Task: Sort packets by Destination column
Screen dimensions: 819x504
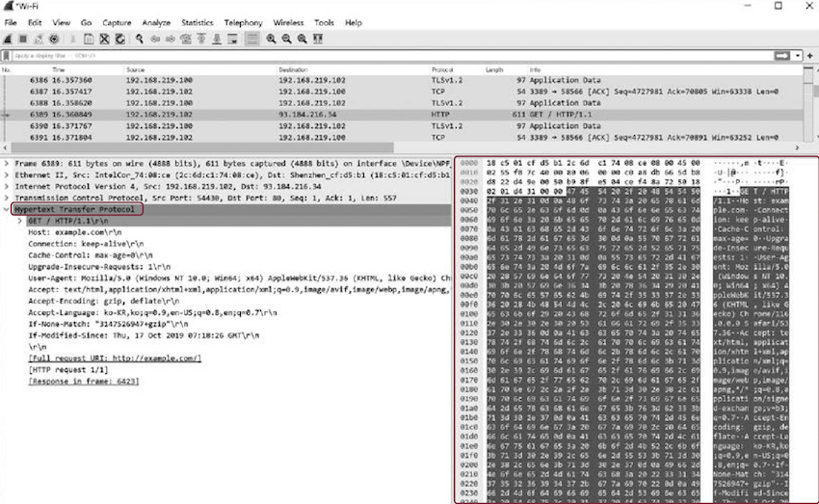Action: pos(293,69)
